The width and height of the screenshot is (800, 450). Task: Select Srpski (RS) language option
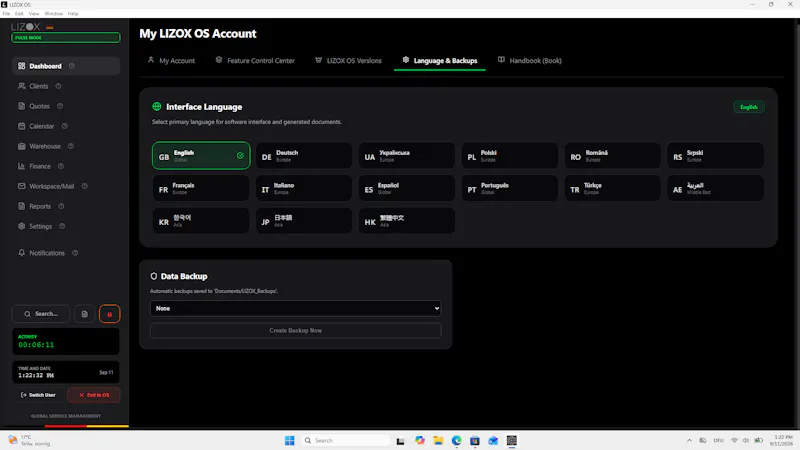[x=715, y=156]
